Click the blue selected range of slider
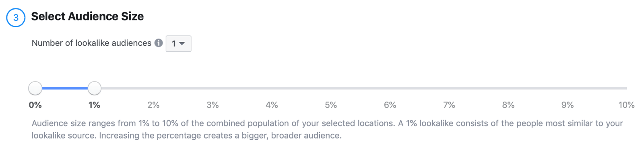This screenshot has height=161, width=644. click(x=65, y=88)
